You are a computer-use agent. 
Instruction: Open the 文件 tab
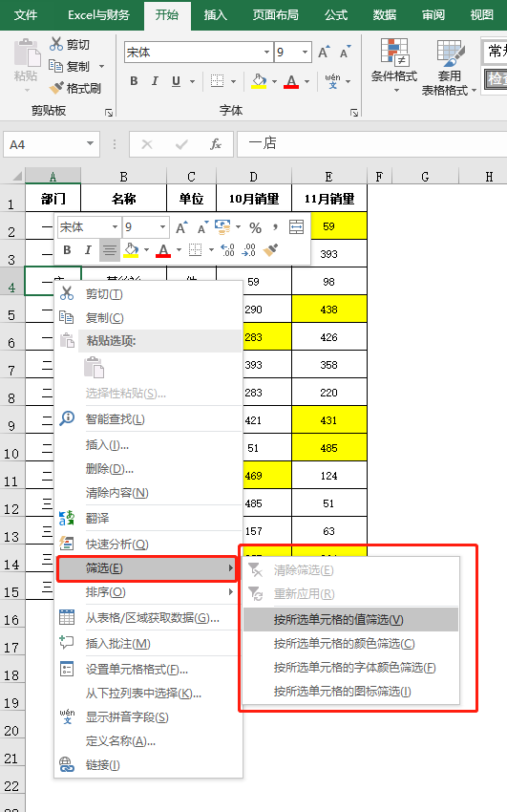[x=26, y=15]
